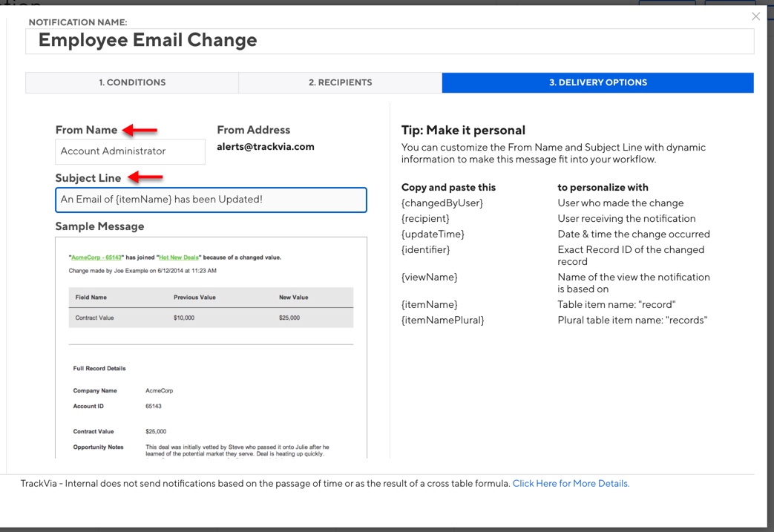Switch to the 1. Conditions tab
The width and height of the screenshot is (774, 532).
[x=131, y=82]
